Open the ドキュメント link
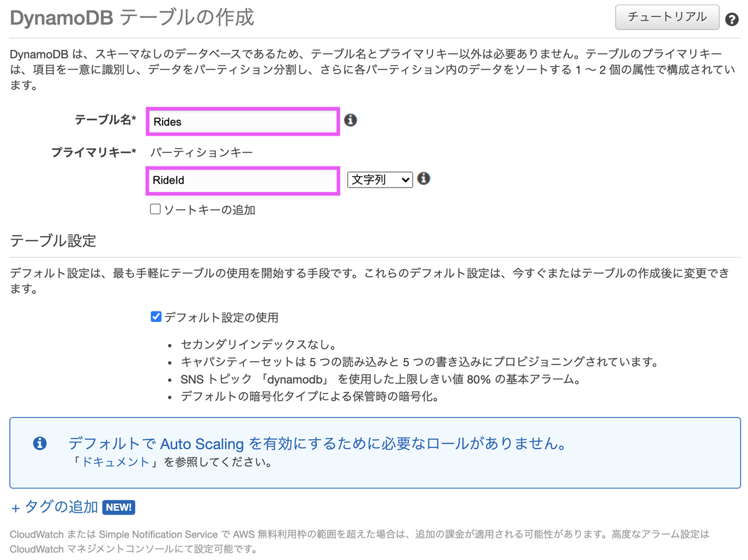The width and height of the screenshot is (748, 560). pyautogui.click(x=115, y=462)
